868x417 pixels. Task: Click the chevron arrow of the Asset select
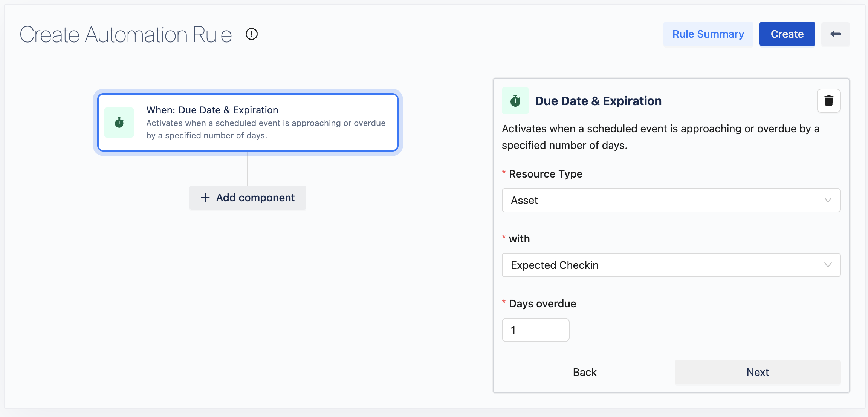pyautogui.click(x=828, y=200)
